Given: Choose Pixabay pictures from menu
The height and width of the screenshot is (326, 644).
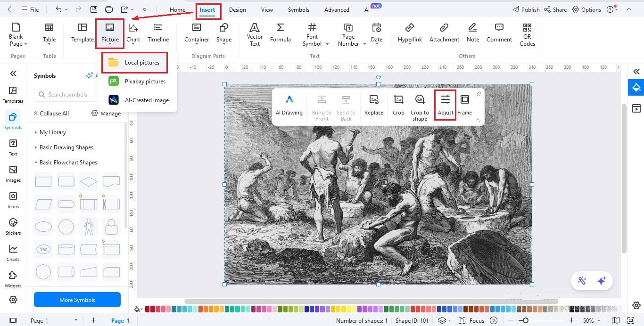Looking at the screenshot, I should coord(137,81).
